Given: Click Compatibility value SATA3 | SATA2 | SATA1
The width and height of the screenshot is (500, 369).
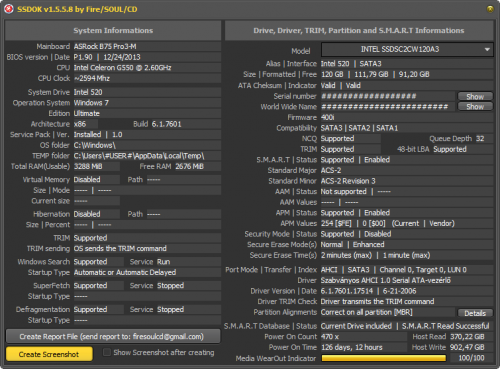Looking at the screenshot, I should [359, 128].
